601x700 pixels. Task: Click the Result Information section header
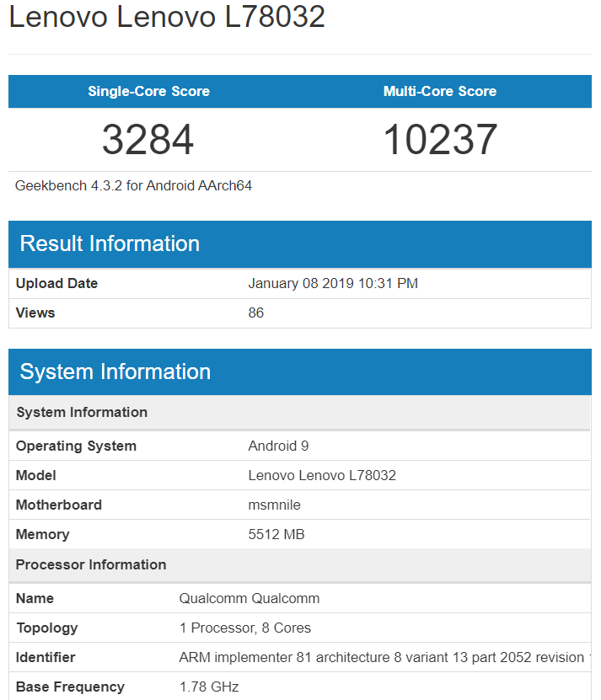click(x=300, y=243)
